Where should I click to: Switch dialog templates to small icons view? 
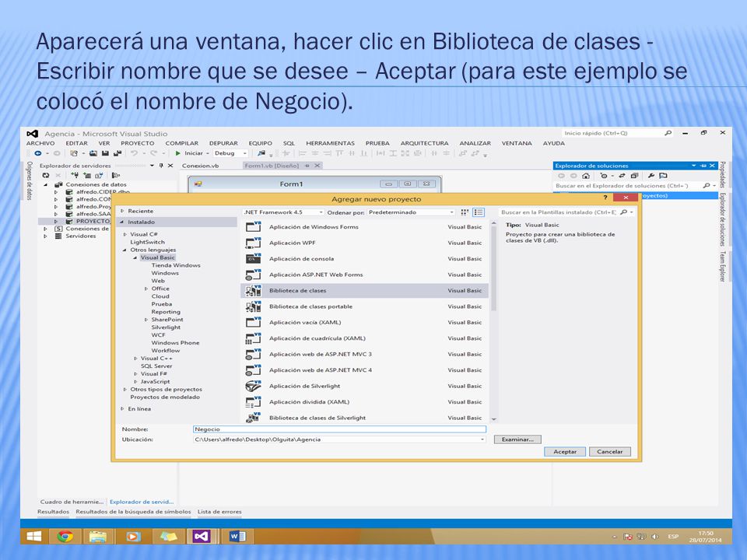(x=465, y=212)
